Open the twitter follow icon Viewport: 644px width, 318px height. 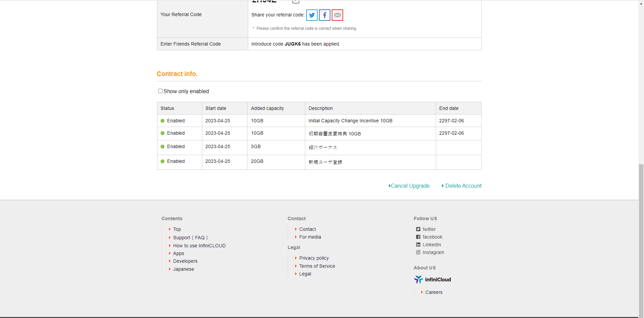pyautogui.click(x=428, y=229)
